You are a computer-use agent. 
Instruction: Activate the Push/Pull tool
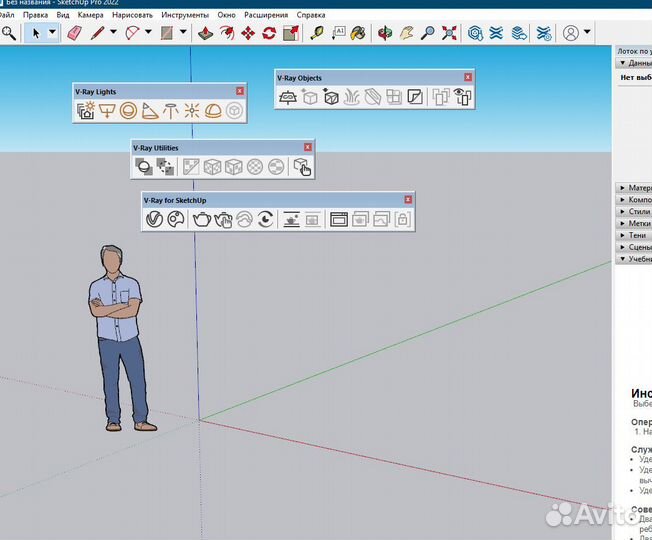[205, 33]
